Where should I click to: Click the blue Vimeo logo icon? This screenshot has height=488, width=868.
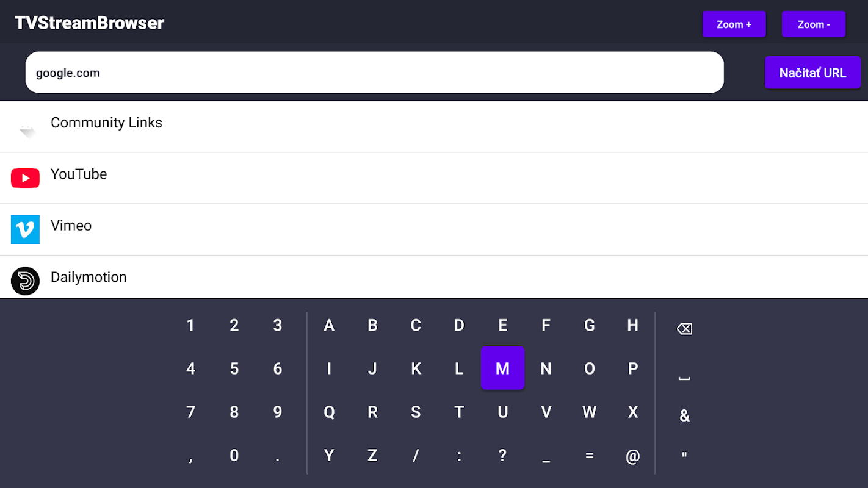tap(25, 229)
